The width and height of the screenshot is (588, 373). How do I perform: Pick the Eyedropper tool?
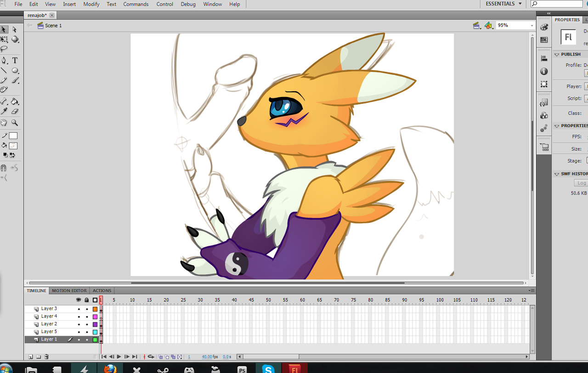coord(4,111)
